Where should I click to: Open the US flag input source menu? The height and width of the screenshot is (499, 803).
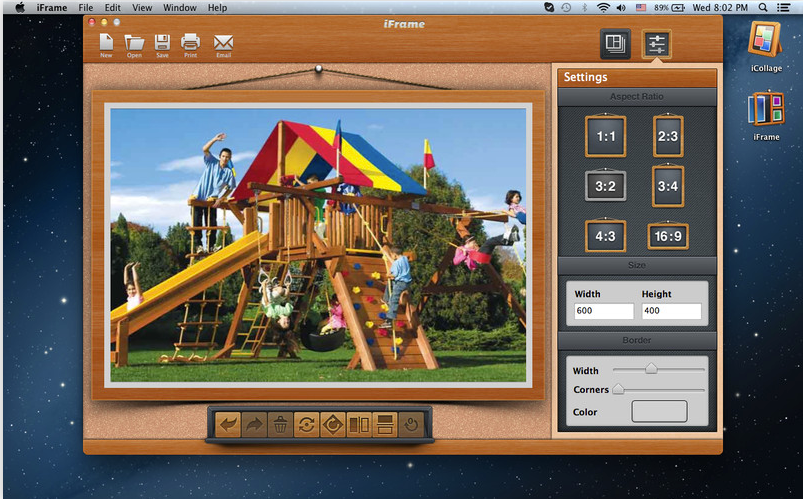pyautogui.click(x=641, y=8)
